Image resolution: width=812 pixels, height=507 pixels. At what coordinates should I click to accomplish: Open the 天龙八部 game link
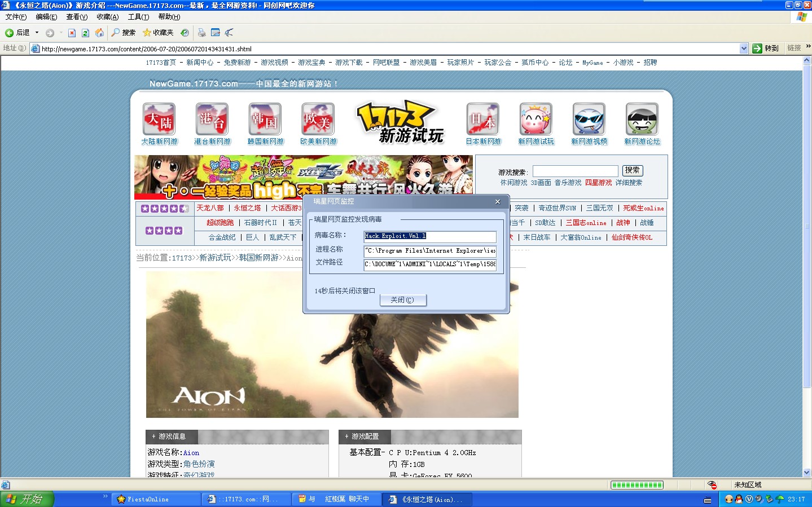210,208
